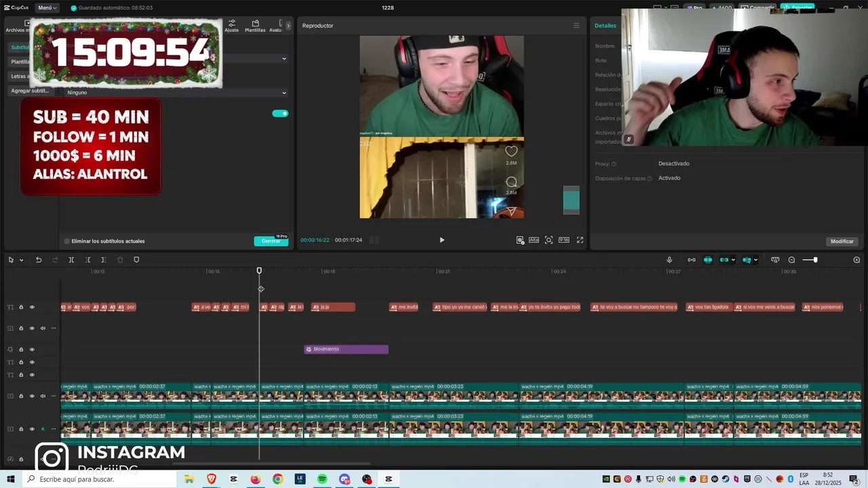Select the Movimiento effect clip
The width and height of the screenshot is (868, 488).
point(346,349)
